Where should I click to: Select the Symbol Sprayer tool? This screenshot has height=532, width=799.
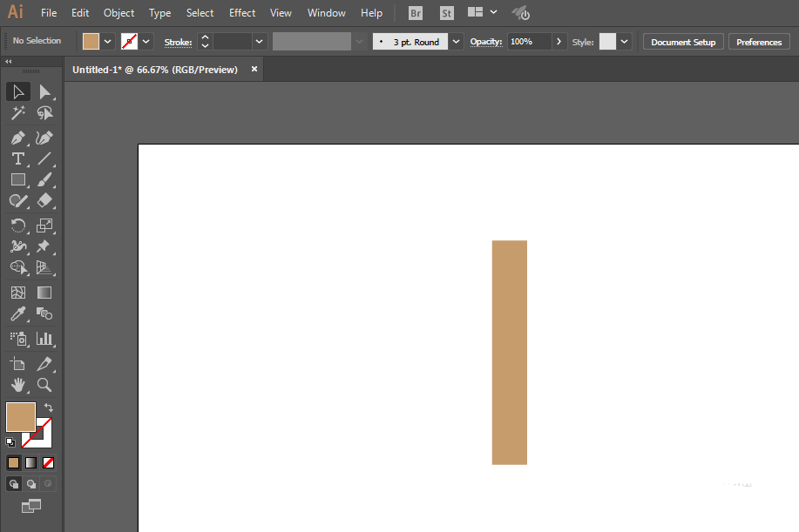click(x=18, y=339)
